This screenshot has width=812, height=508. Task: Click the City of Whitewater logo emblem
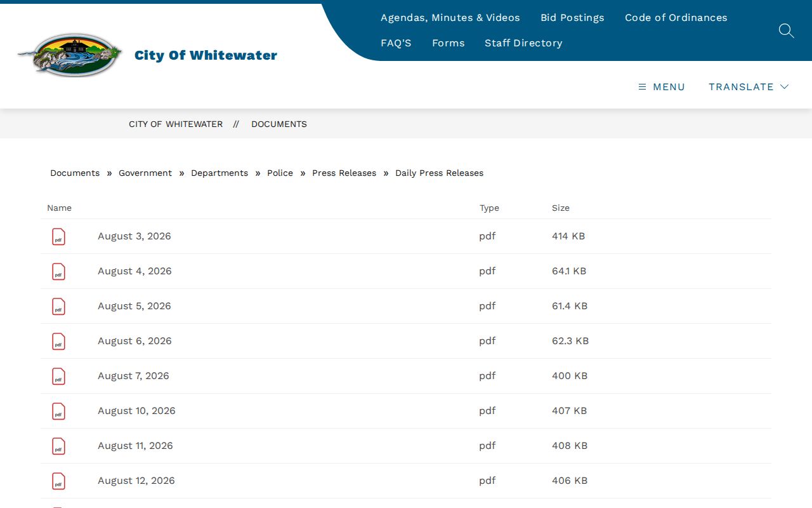click(x=70, y=55)
